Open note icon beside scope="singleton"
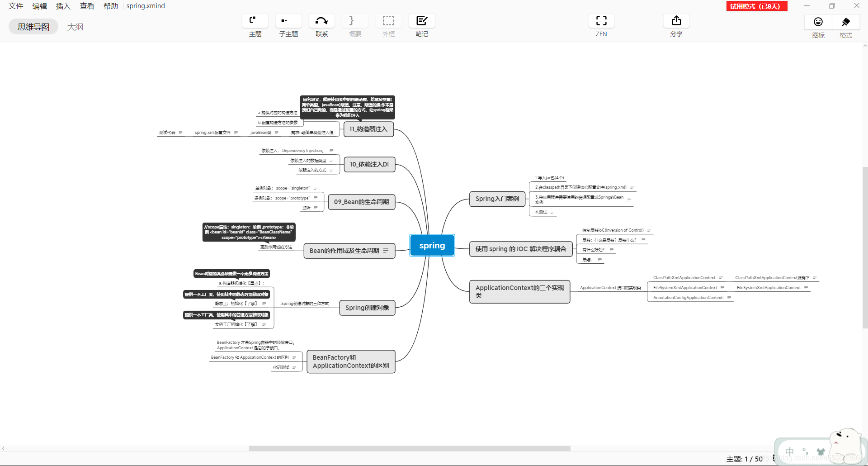868x466 pixels. click(316, 188)
